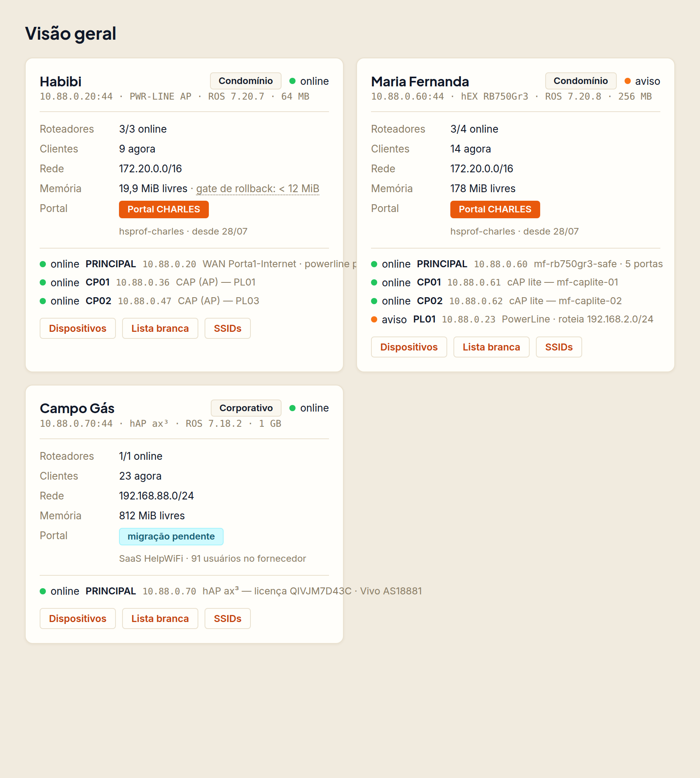Click Maria Fernanda address line 10.88.0.60:44
Screen dimensions: 700x778
[x=511, y=96]
